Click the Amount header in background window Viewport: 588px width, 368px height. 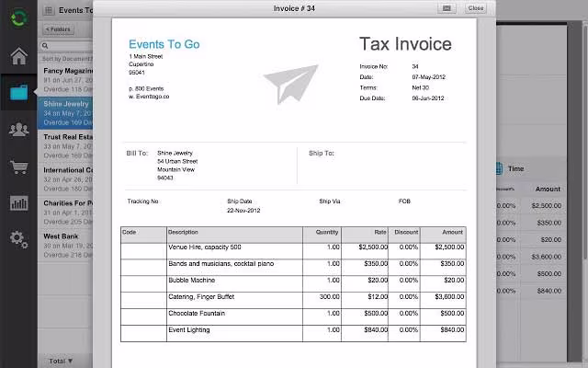[548, 189]
